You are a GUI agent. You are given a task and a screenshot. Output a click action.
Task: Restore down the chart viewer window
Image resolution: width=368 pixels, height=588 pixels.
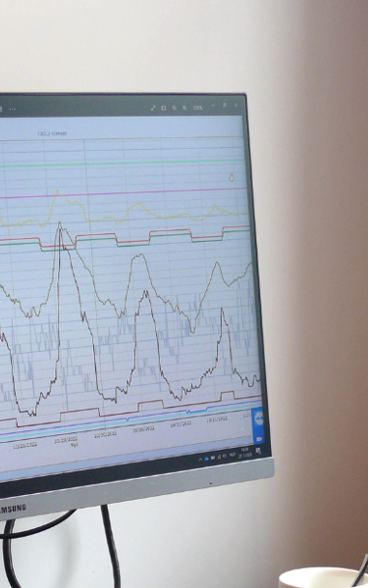(225, 106)
